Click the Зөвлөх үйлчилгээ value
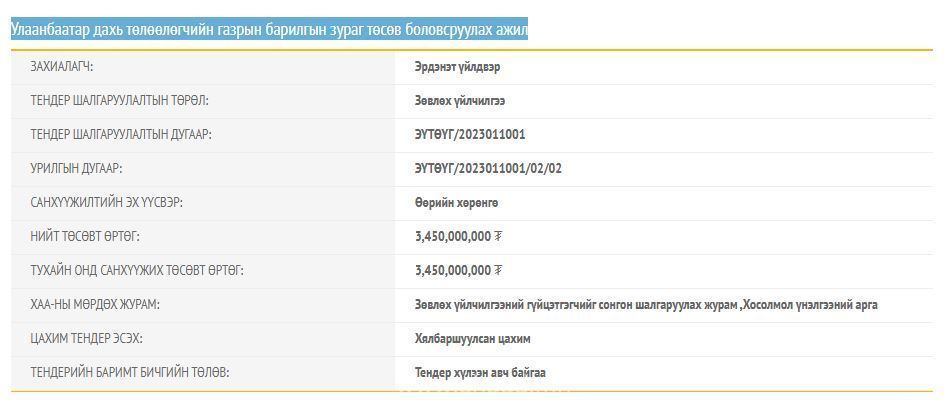Image resolution: width=948 pixels, height=409 pixels. [x=460, y=101]
